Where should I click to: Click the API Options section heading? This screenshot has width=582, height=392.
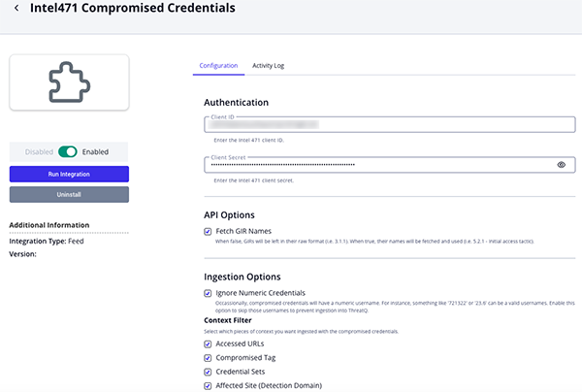coord(229,215)
